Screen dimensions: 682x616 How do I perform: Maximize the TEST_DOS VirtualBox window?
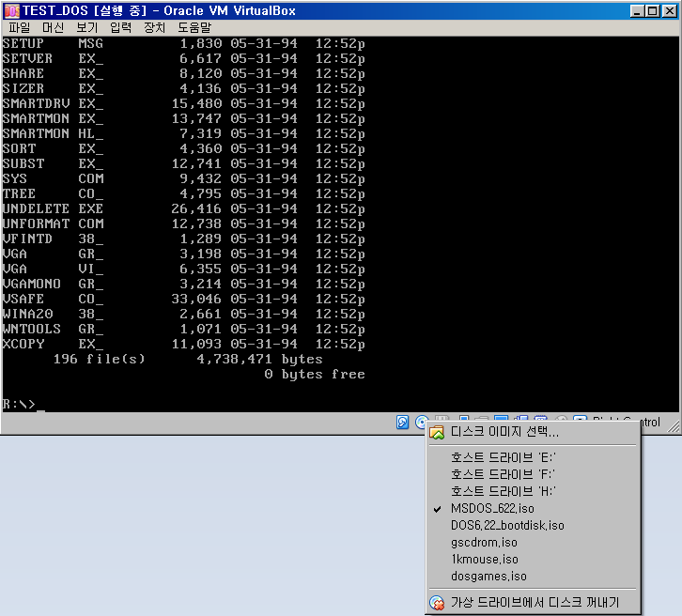click(653, 11)
